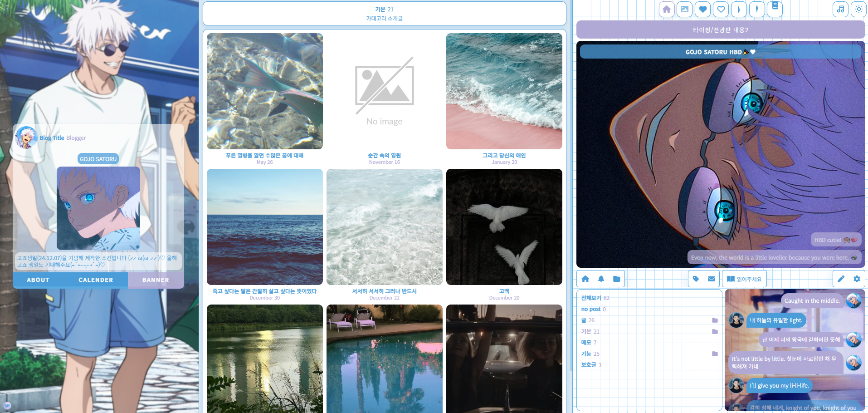Viewport: 868px width, 413px height.
Task: Open post titled 푸른 열병을 앓던 수많은 꿈에 대해
Action: point(265,155)
